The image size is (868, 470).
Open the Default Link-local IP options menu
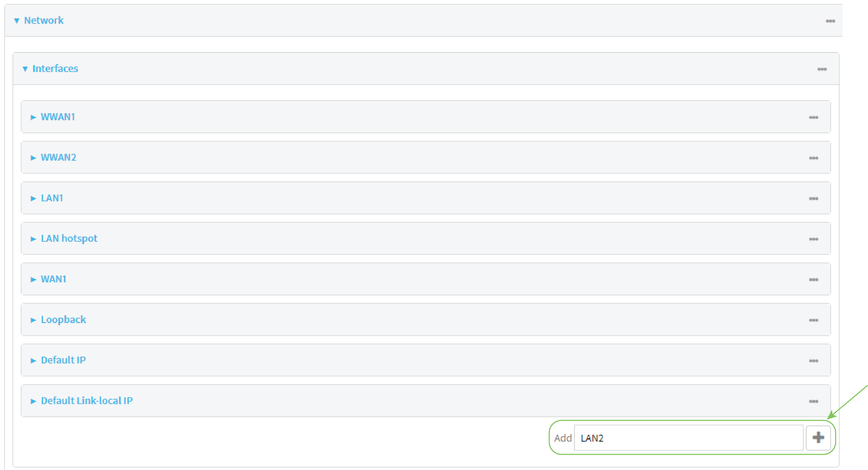pyautogui.click(x=814, y=401)
